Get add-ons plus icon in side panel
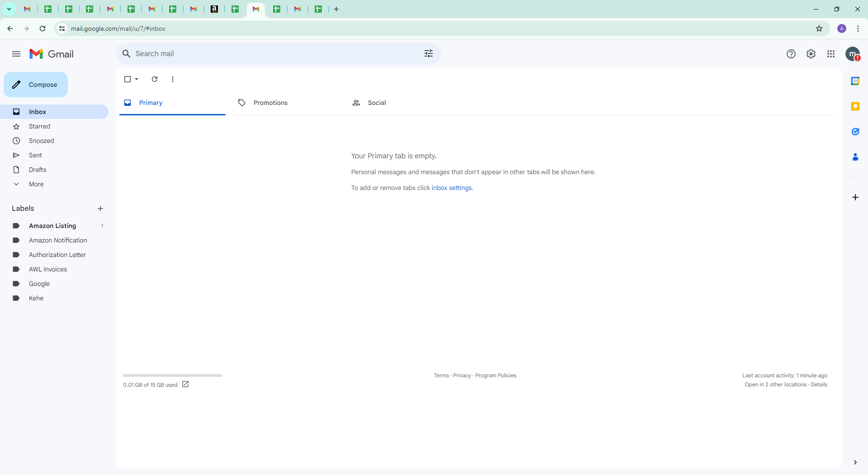 855,197
